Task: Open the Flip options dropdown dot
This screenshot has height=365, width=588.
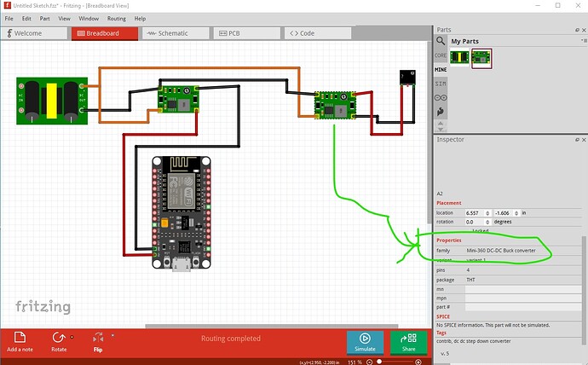Action: coord(112,335)
